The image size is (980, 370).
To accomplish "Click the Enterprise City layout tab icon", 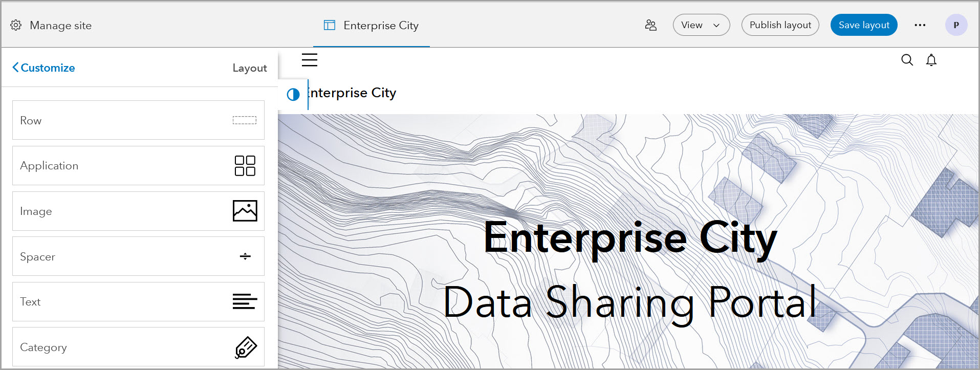I will (x=330, y=25).
